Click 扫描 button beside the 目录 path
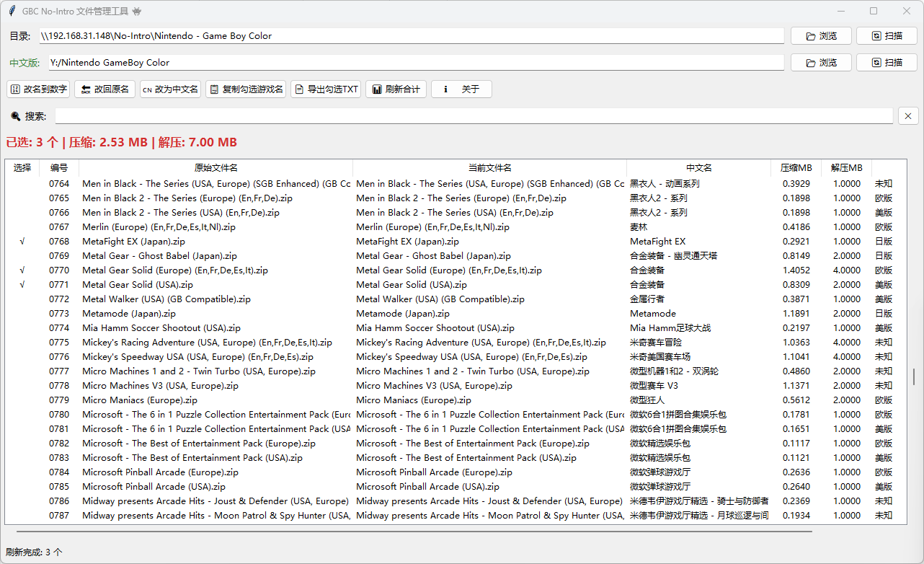This screenshot has width=924, height=564. click(887, 36)
